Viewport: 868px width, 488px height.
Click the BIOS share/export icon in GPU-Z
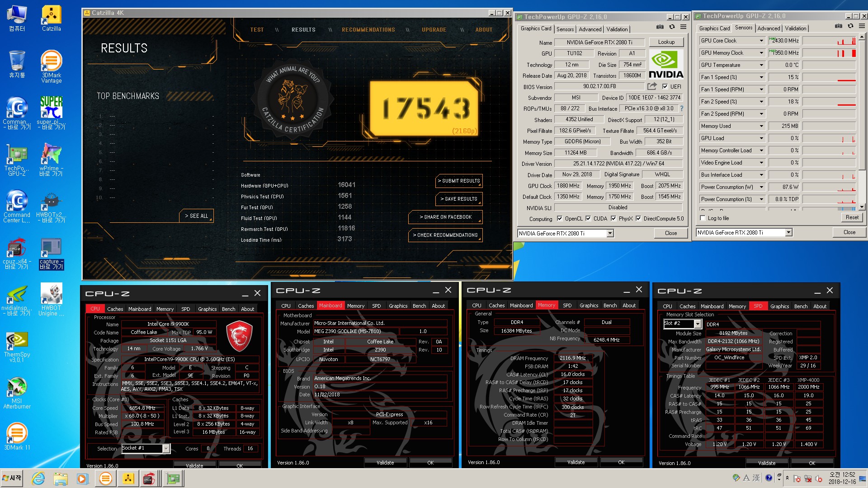point(652,86)
